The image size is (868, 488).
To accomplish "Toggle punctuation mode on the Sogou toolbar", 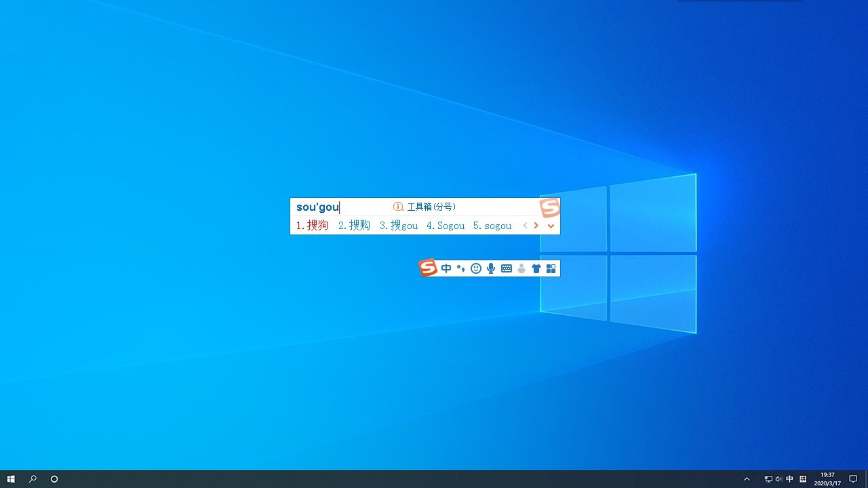I will pyautogui.click(x=461, y=268).
